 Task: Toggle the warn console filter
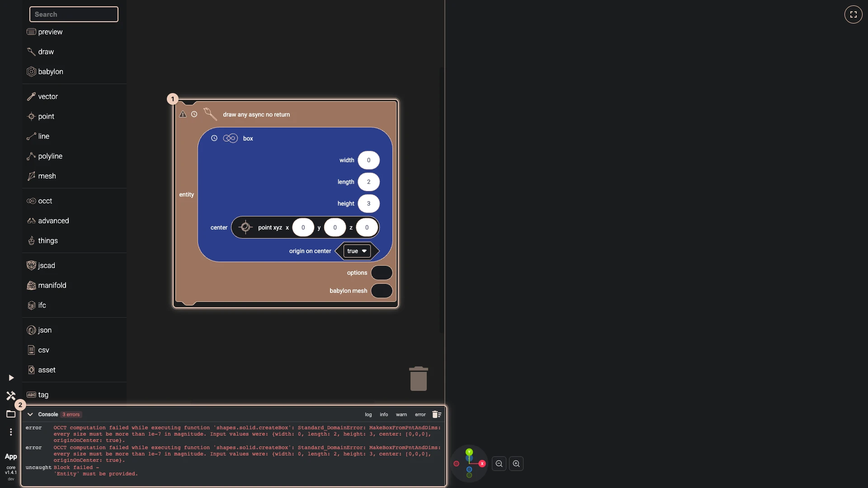(401, 414)
